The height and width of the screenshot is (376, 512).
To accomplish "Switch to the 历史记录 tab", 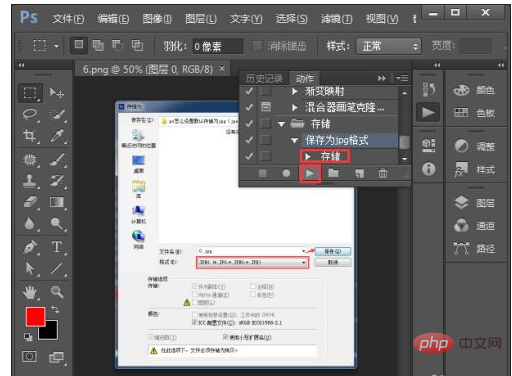I will [x=264, y=79].
